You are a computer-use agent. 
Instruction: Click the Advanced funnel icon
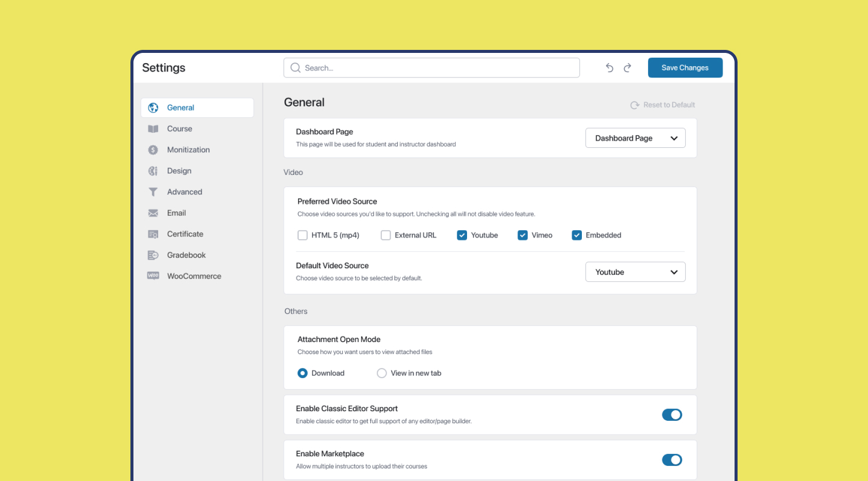coord(154,191)
